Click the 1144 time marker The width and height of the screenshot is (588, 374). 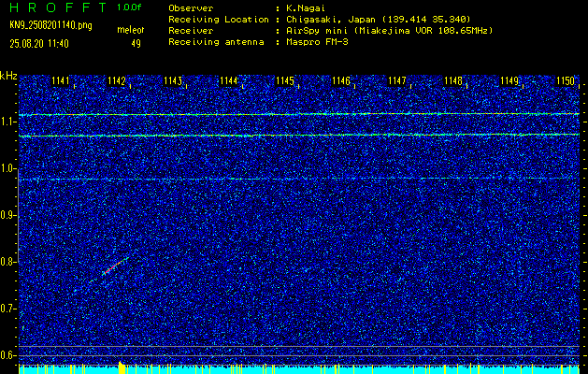(229, 81)
